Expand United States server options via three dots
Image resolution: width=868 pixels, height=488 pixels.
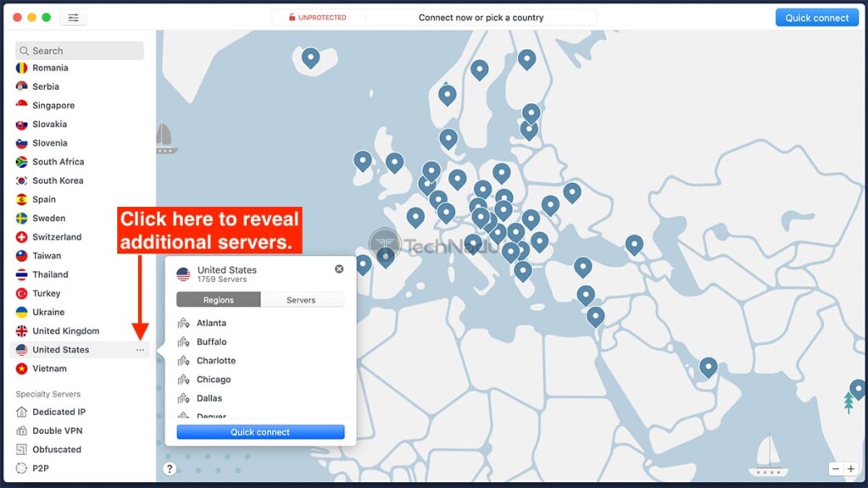click(140, 350)
